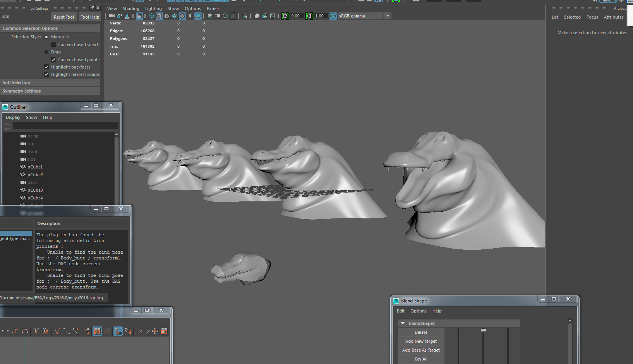Select the Marquee selection style

point(46,37)
